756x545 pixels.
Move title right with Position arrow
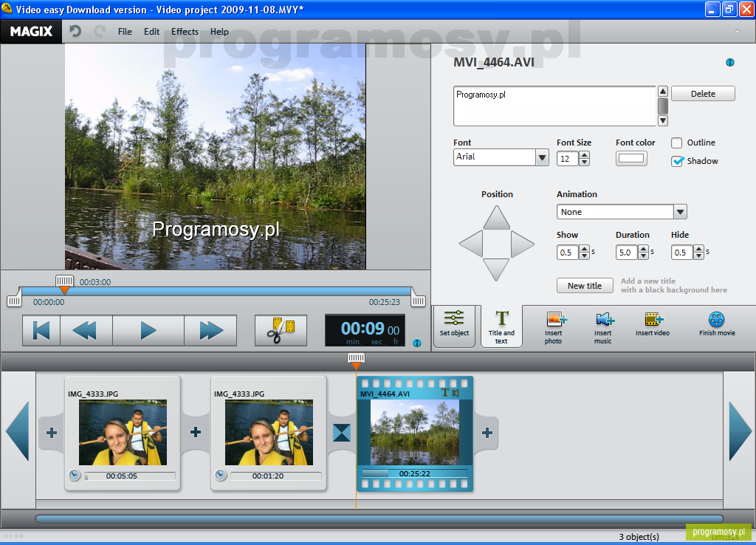pyautogui.click(x=522, y=244)
